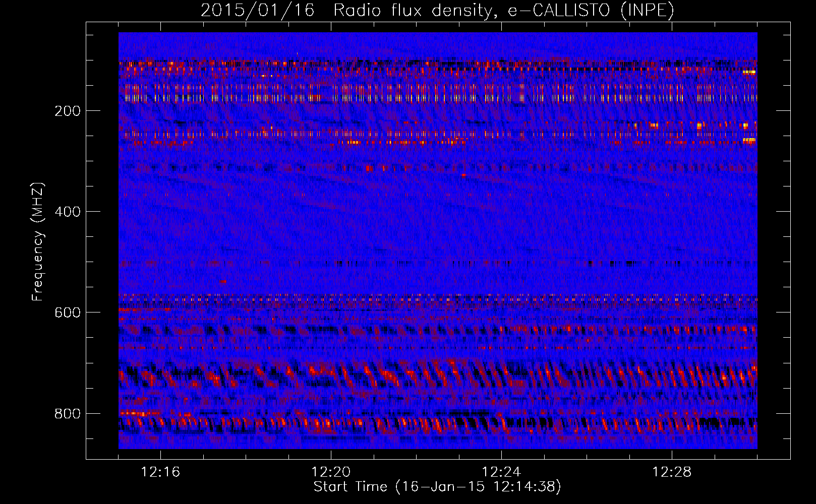
Task: Click the '12:28' time axis label
Action: [672, 472]
